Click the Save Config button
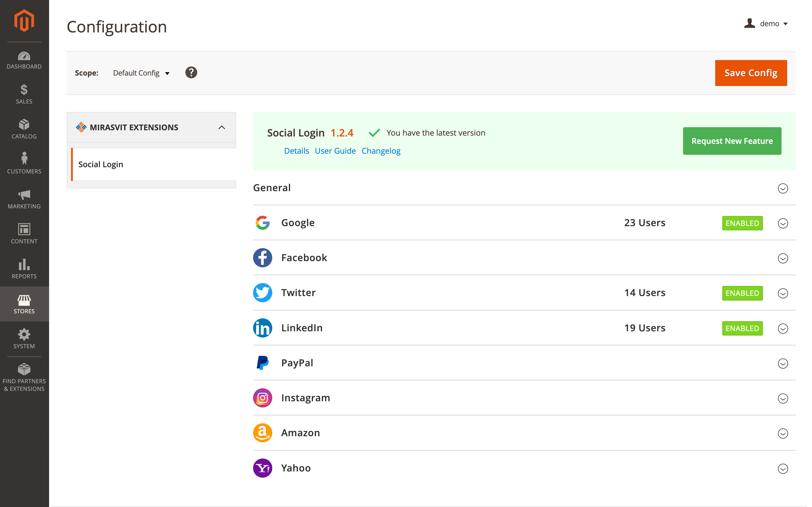Screen dimensions: 812x507 click(x=750, y=73)
